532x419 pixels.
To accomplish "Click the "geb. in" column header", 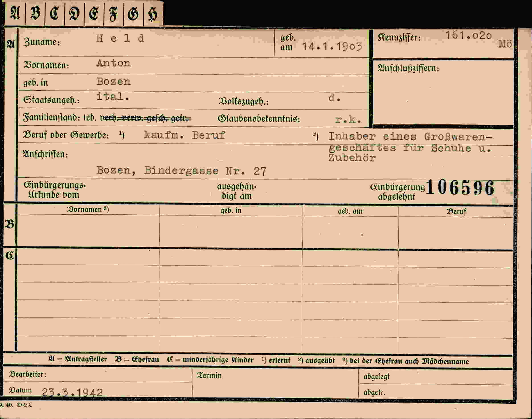I will click(231, 210).
